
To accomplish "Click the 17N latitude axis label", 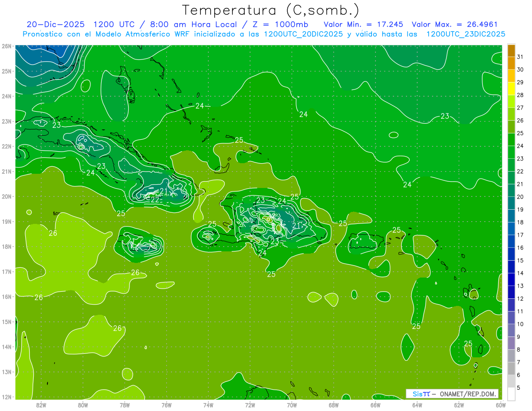I will (x=6, y=272).
